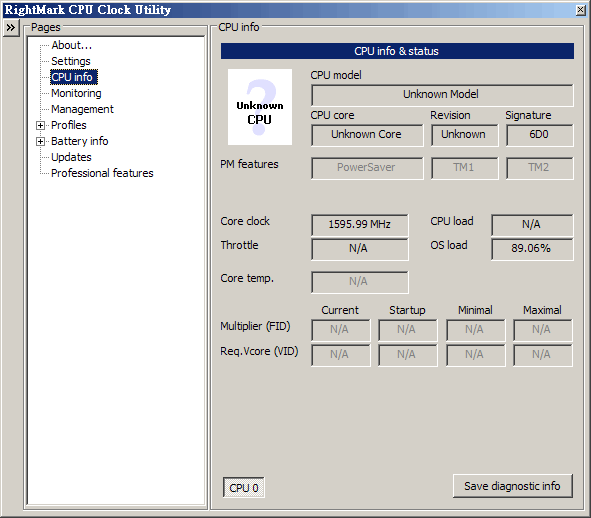The height and width of the screenshot is (518, 591).
Task: Click the Current Multiplier (FID) N/A field
Action: pyautogui.click(x=340, y=330)
